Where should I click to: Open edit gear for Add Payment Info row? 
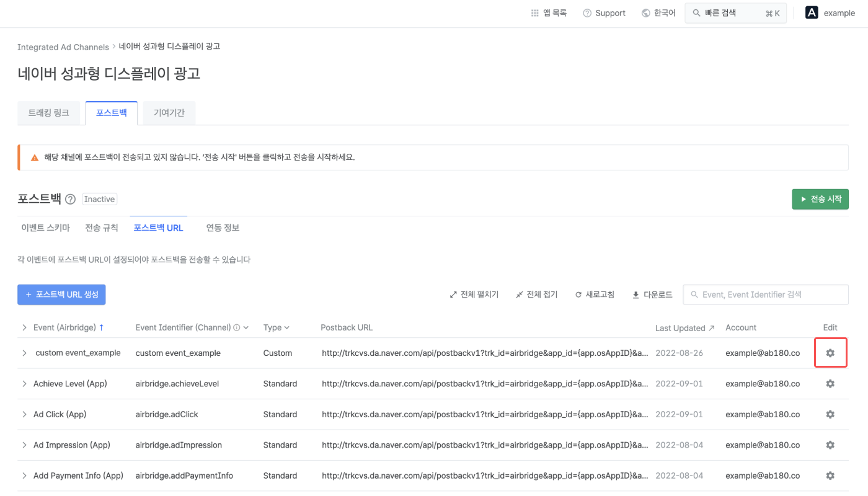pos(830,476)
